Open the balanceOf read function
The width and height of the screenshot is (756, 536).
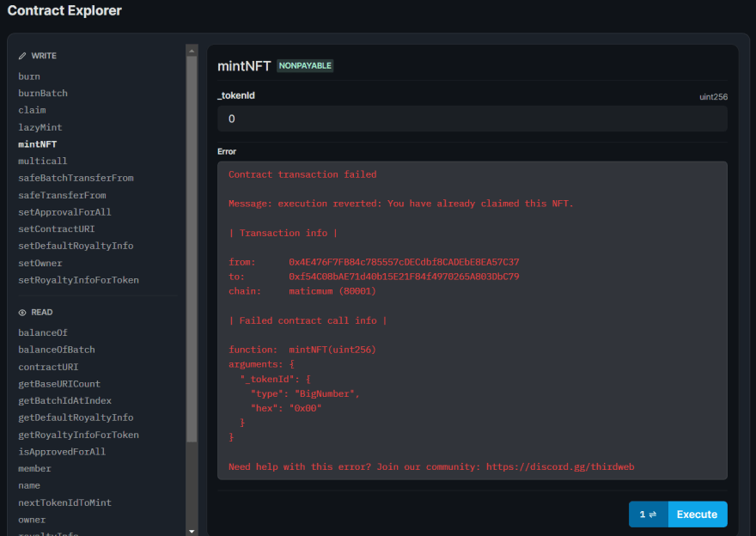click(x=43, y=332)
